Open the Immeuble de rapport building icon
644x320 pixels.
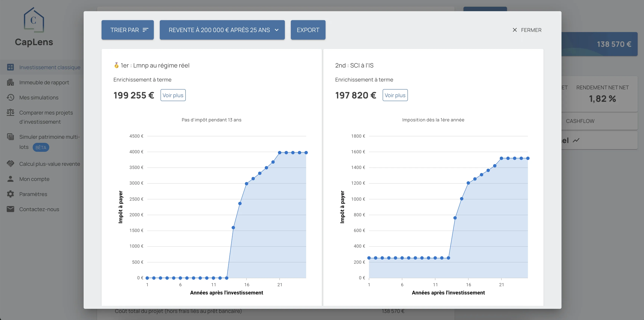[x=10, y=82]
